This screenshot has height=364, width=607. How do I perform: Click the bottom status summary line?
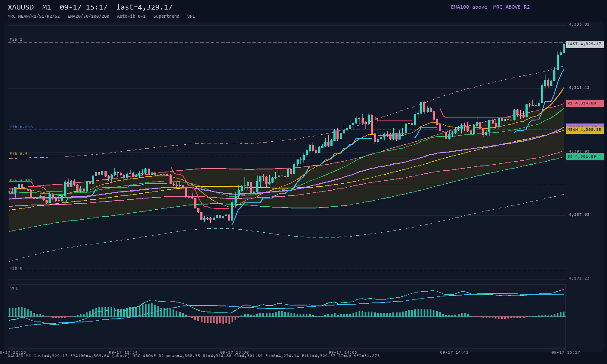pos(194,356)
